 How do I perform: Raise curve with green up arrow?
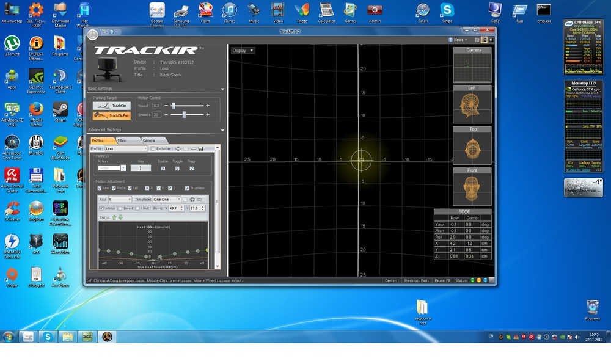tap(114, 217)
